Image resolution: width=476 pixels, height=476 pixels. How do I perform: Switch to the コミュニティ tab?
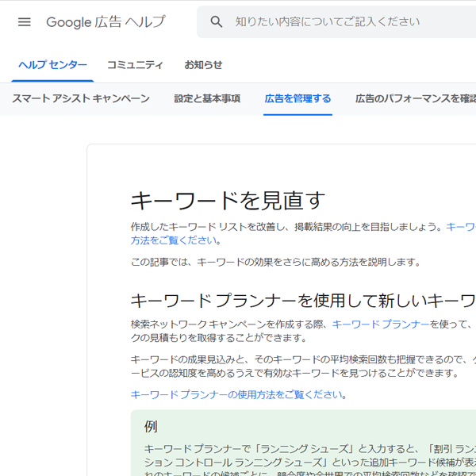[x=135, y=65]
